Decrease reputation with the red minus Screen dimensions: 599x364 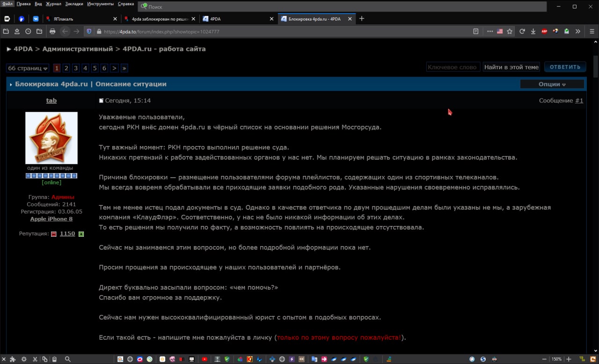(54, 234)
